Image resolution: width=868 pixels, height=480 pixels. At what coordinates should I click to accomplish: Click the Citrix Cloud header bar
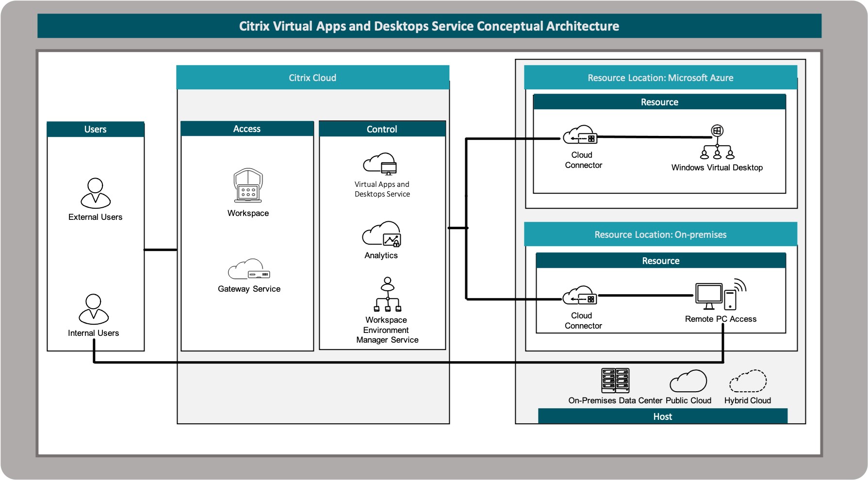[x=312, y=78]
